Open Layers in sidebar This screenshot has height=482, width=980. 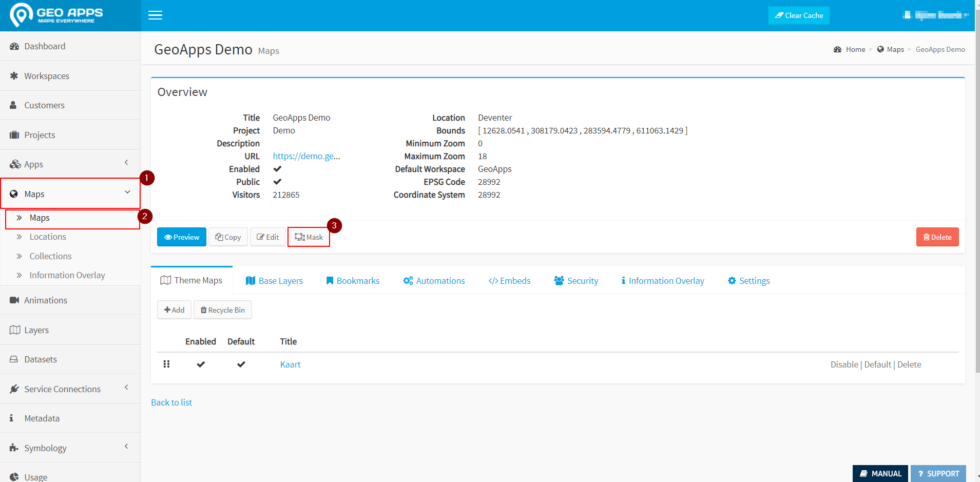point(70,330)
